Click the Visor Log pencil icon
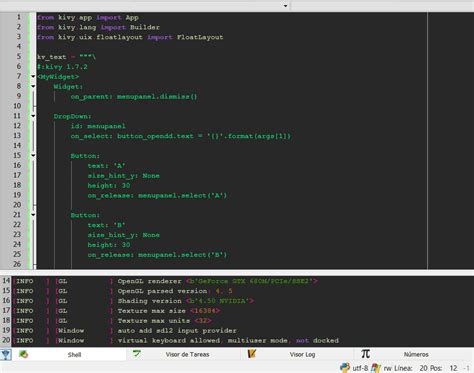Screen dimensions: 474x373 pos(252,353)
